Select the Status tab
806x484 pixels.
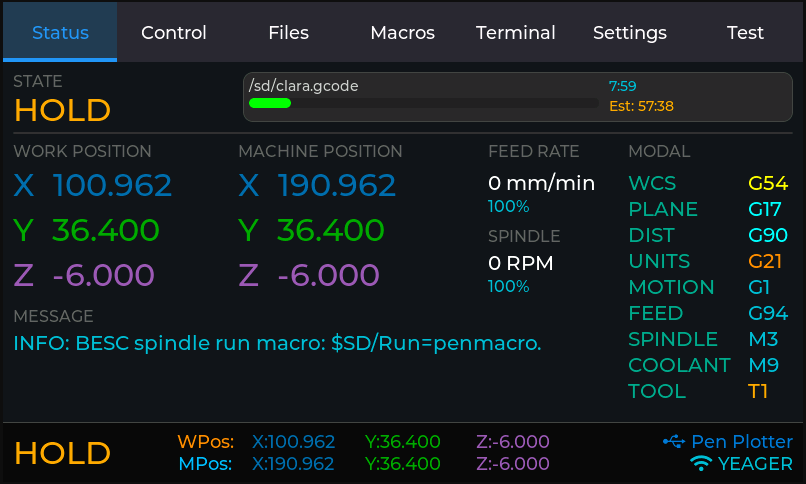(60, 33)
